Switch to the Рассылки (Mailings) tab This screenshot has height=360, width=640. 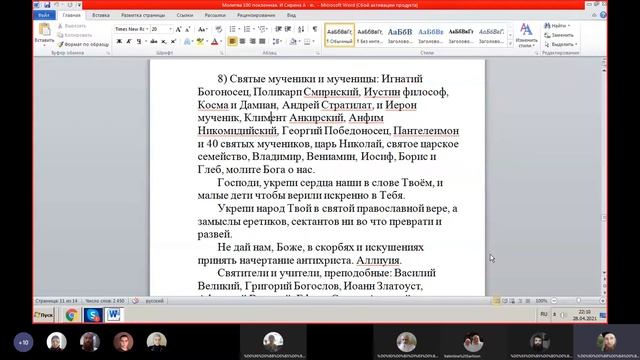[x=215, y=15]
